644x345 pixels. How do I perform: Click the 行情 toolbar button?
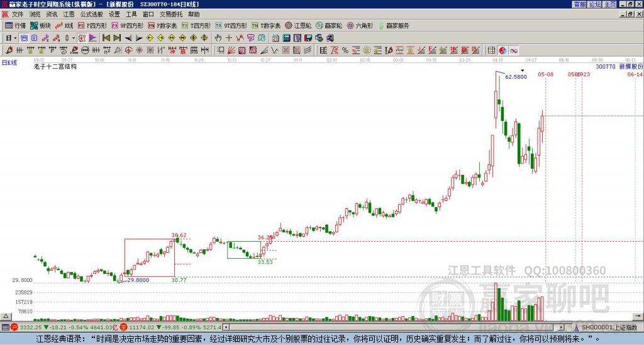(16, 25)
